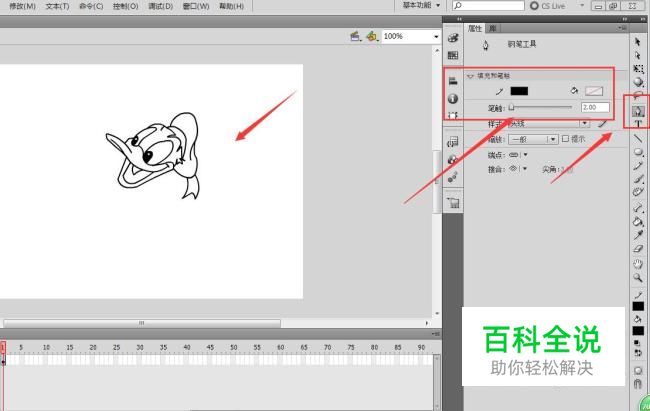Click the stroke width field showing 2.00
Screen dimensions: 650x411
pos(595,107)
